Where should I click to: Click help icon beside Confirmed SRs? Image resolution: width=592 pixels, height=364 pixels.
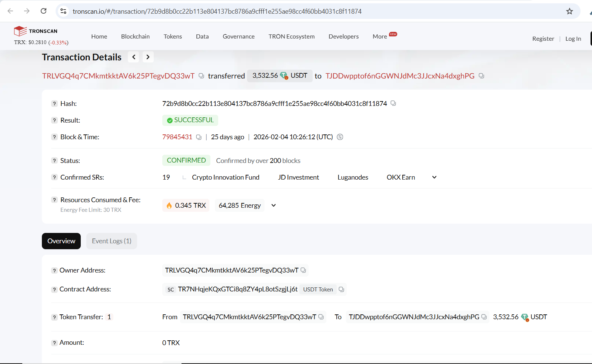tap(54, 177)
